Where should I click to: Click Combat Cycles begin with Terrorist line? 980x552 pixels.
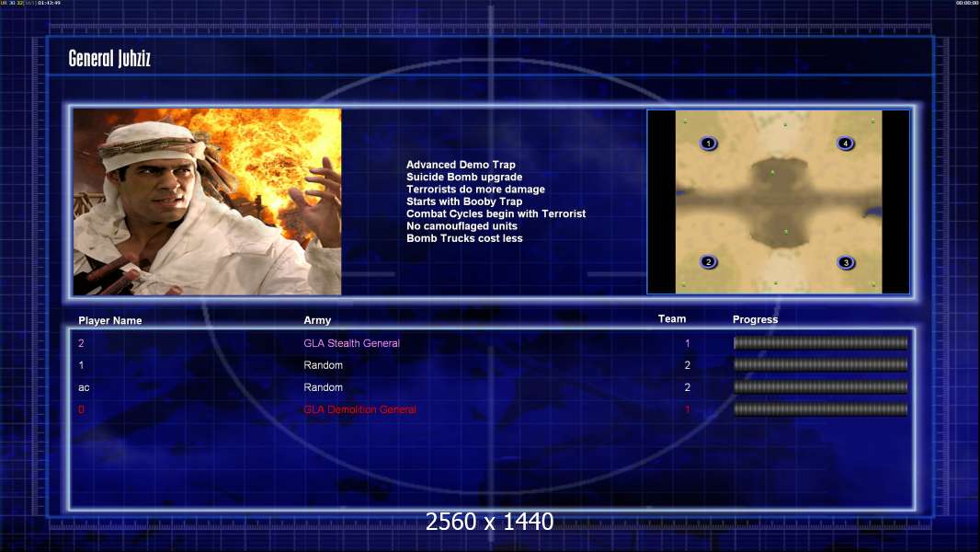click(x=496, y=213)
